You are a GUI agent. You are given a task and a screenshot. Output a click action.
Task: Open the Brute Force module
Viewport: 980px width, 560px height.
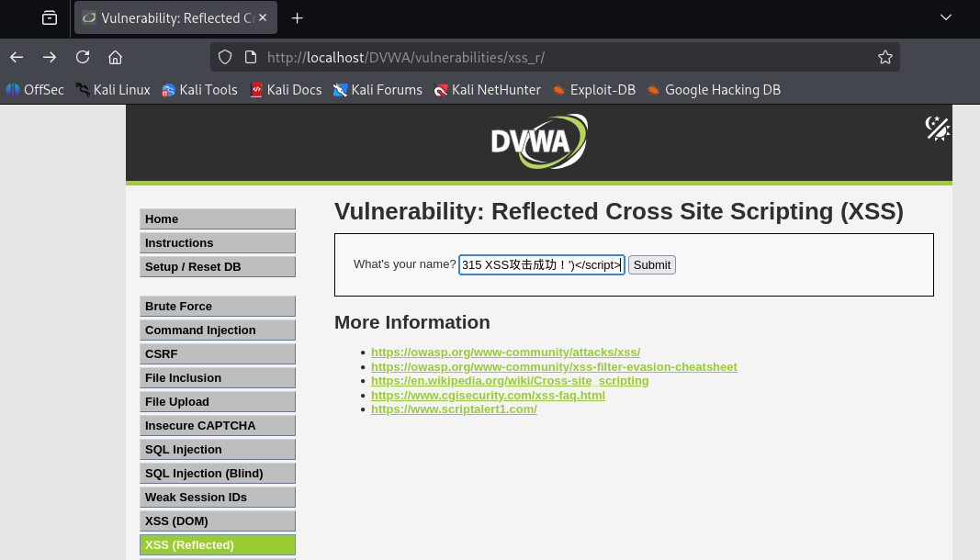tap(218, 307)
